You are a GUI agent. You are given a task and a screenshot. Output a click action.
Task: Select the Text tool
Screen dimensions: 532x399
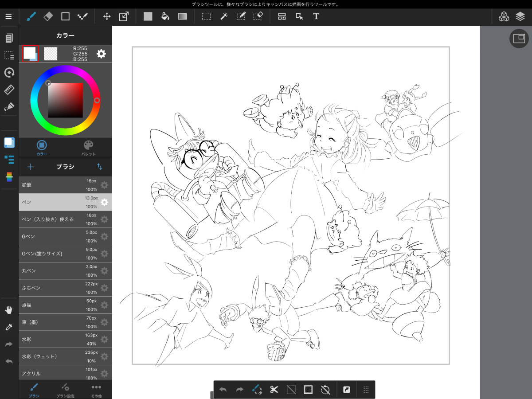316,16
